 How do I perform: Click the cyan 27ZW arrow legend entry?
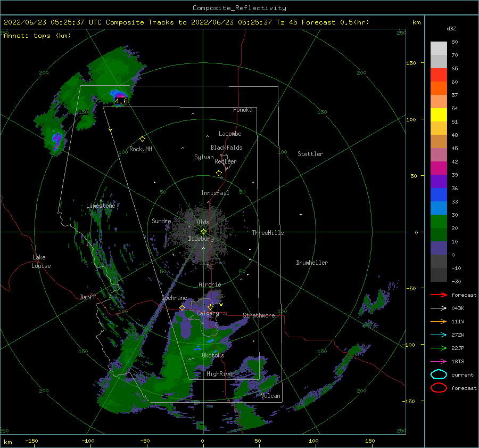[x=439, y=335]
